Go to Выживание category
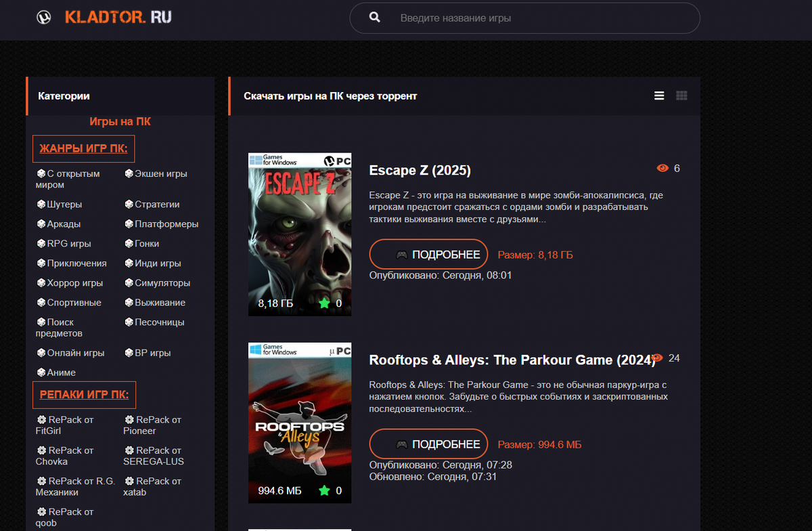Viewport: 812px width, 531px height. coord(155,303)
